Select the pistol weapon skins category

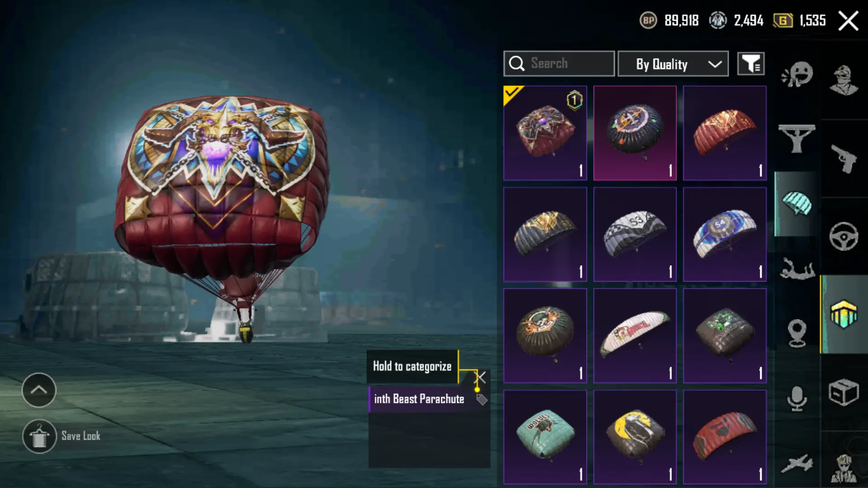844,159
